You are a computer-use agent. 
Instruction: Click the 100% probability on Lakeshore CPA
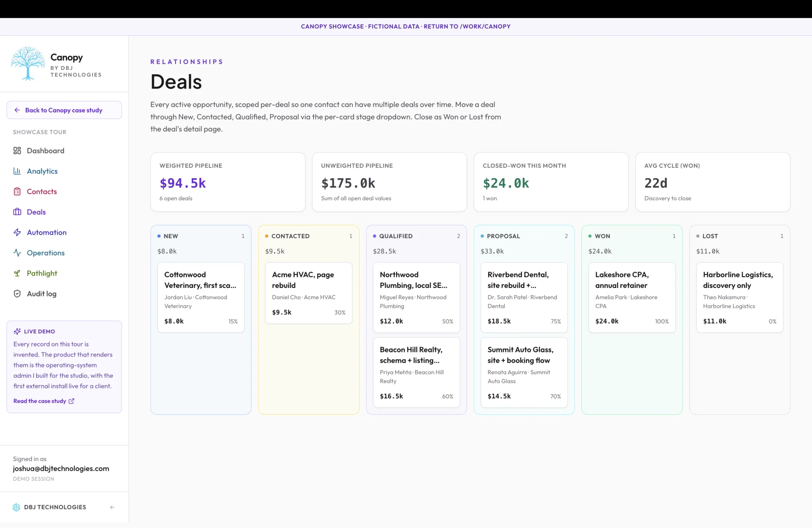coord(662,321)
